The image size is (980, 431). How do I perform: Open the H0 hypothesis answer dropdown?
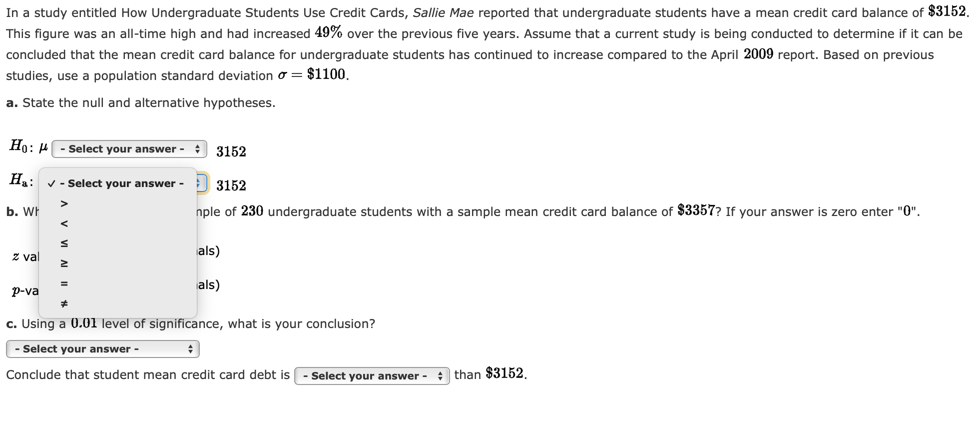(129, 148)
